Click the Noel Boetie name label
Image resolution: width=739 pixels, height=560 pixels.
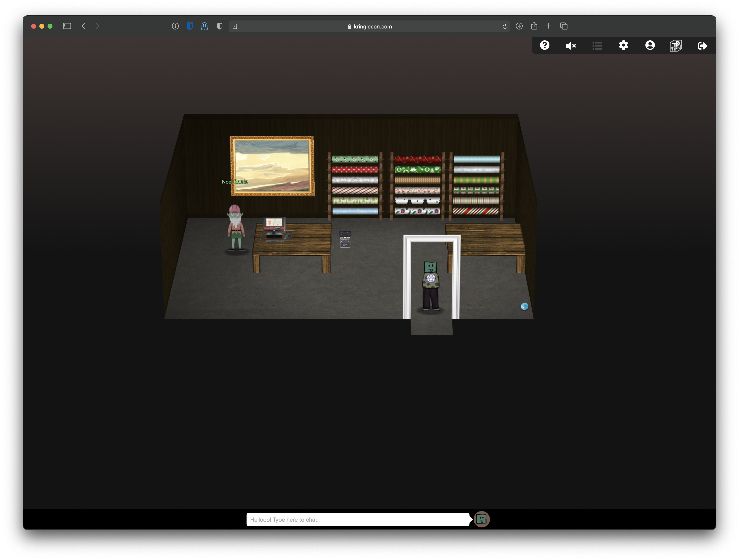[235, 182]
